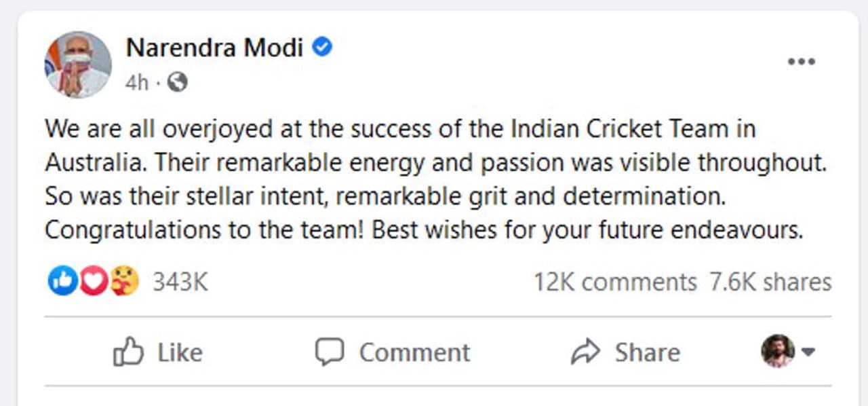
Task: Expand the commenting identity dropdown arrow
Action: (x=808, y=352)
